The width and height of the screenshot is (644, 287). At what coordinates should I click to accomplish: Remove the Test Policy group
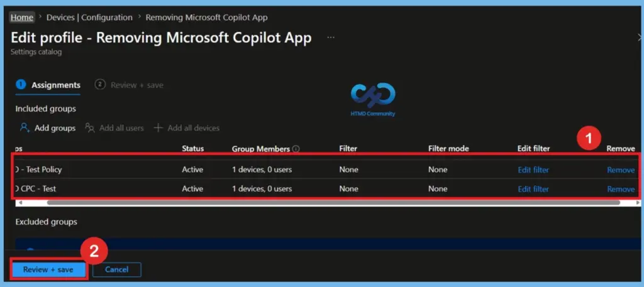pos(621,170)
